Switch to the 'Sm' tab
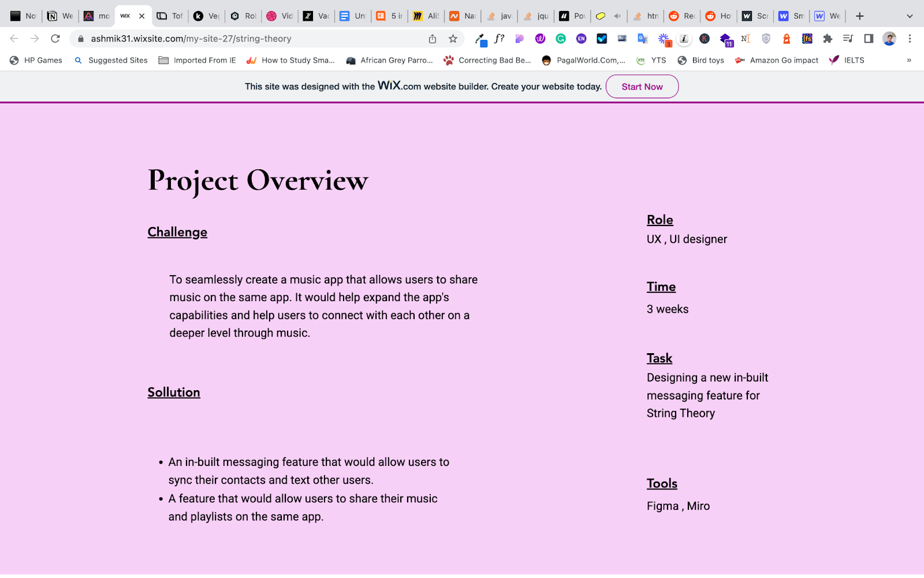The width and height of the screenshot is (924, 578). click(792, 16)
